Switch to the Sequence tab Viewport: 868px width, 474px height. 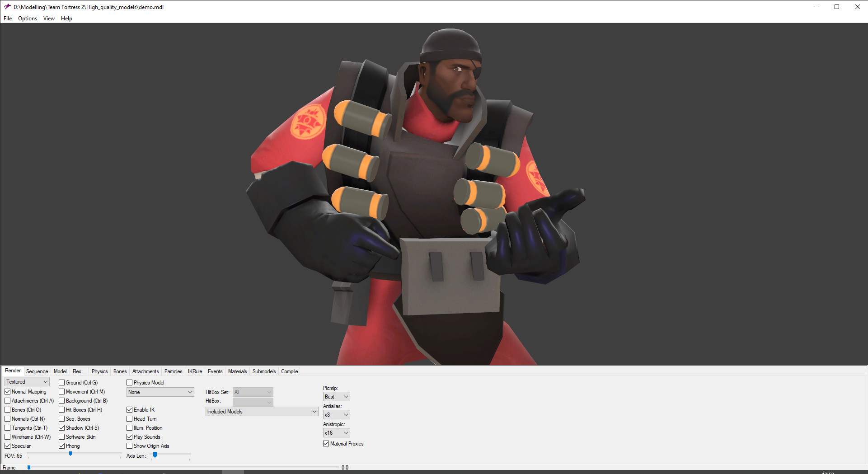(37, 371)
